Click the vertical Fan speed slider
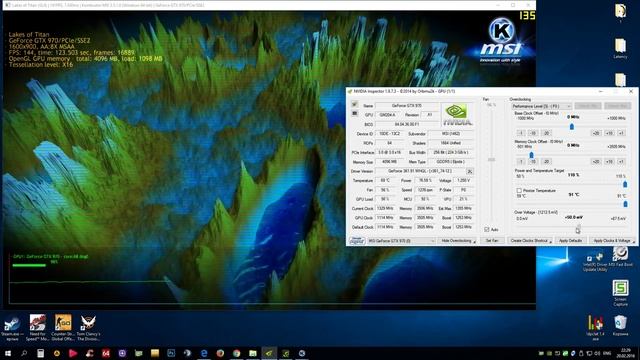 click(491, 160)
